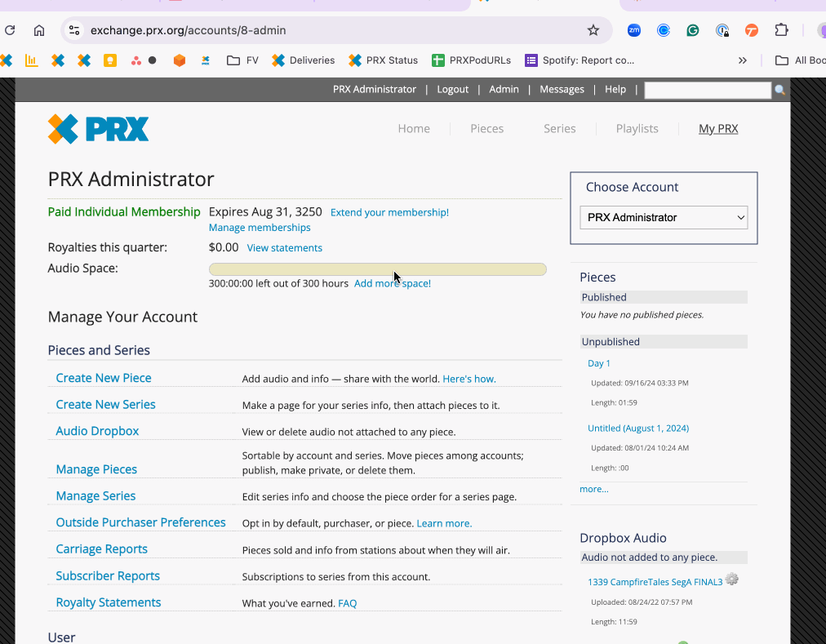Open Royalty Statements
This screenshot has height=644, width=826.
[109, 602]
